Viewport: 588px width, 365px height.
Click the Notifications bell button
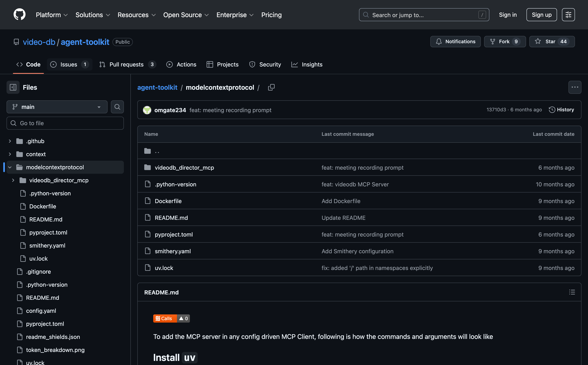pos(455,42)
